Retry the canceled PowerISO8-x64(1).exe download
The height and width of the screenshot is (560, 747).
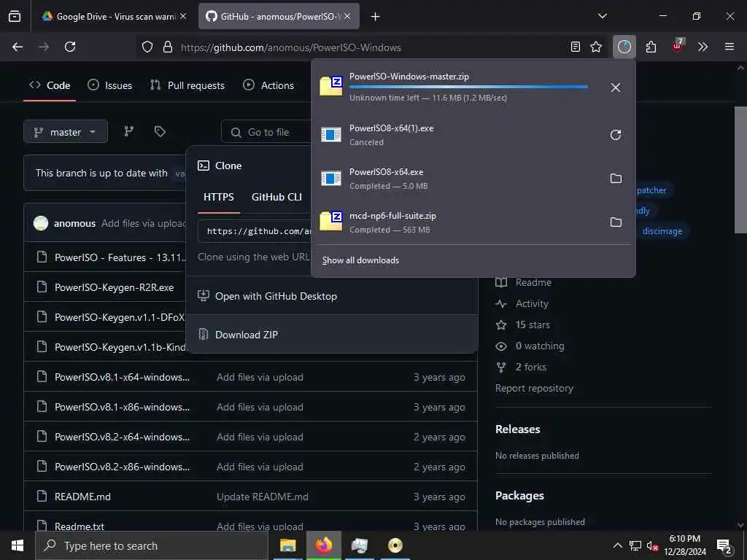[616, 135]
